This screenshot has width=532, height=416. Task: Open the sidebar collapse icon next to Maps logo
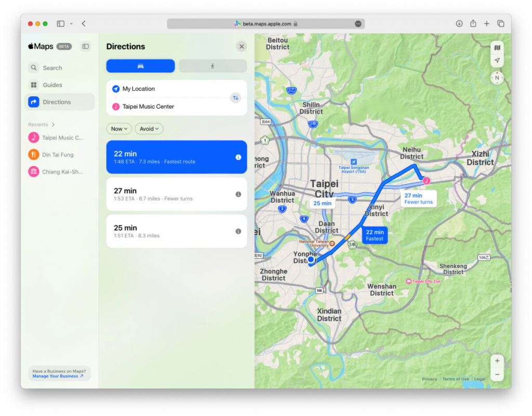85,46
